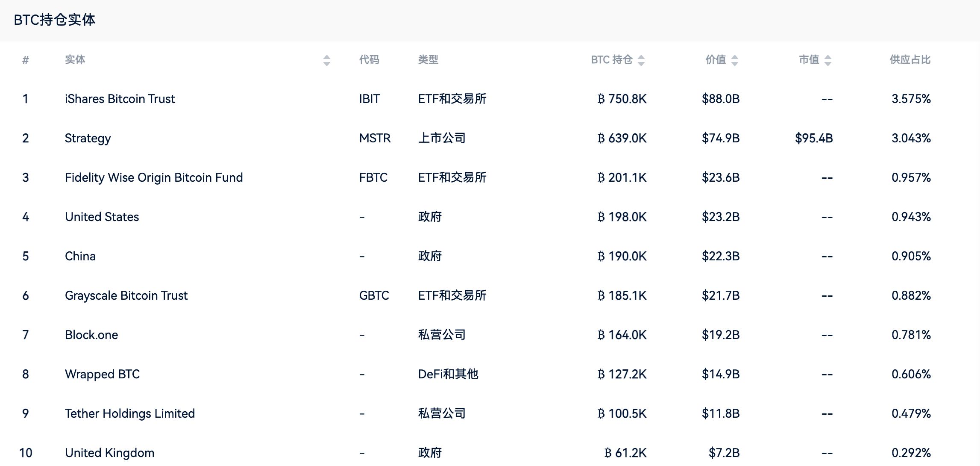The image size is (980, 466).
Task: Sort by value (价值) sort arrows
Action: tap(735, 60)
